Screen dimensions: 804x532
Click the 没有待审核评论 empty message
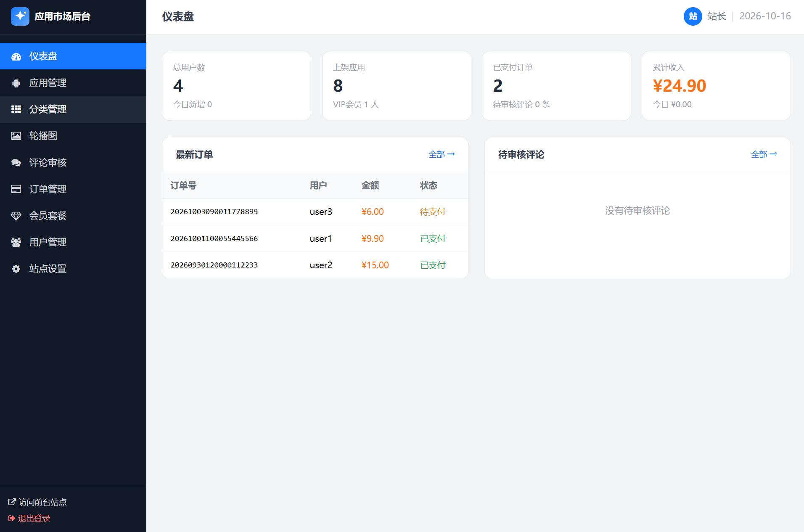pyautogui.click(x=637, y=211)
